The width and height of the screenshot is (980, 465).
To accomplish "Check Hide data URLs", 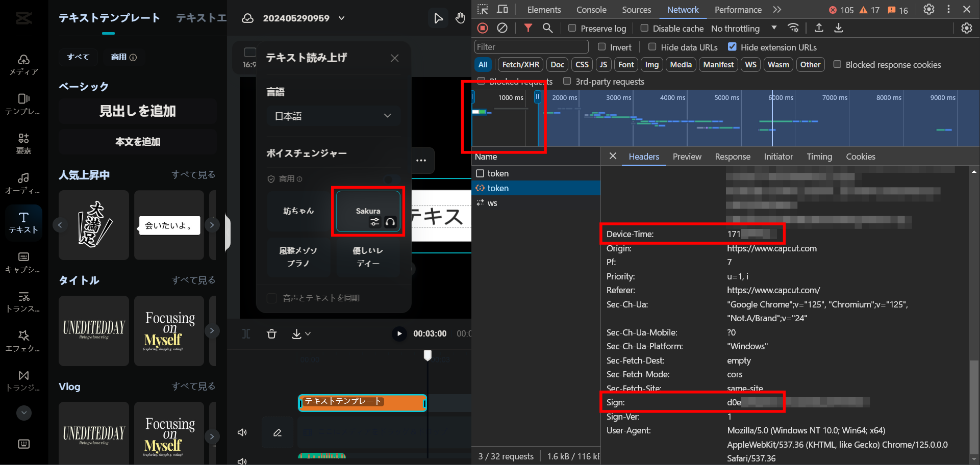I will pos(652,47).
